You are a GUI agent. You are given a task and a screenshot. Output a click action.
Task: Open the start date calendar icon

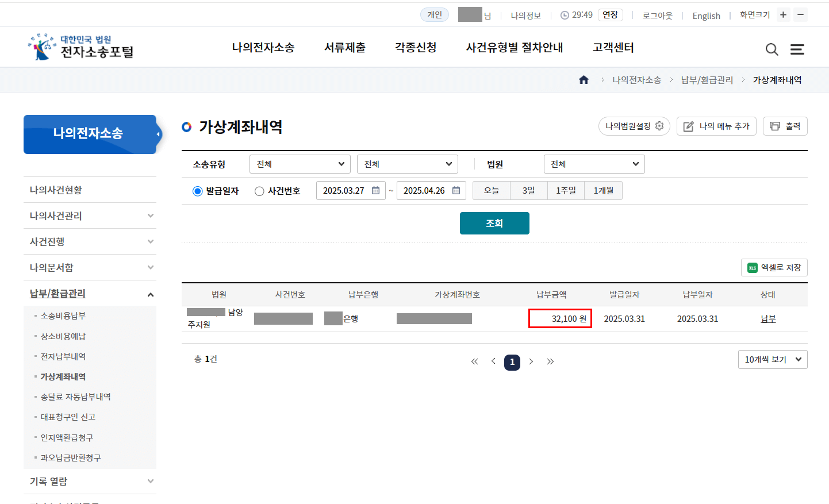tap(377, 190)
